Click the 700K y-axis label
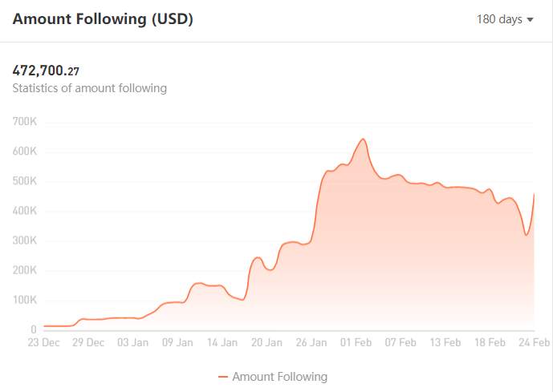The image size is (553, 392). click(25, 122)
